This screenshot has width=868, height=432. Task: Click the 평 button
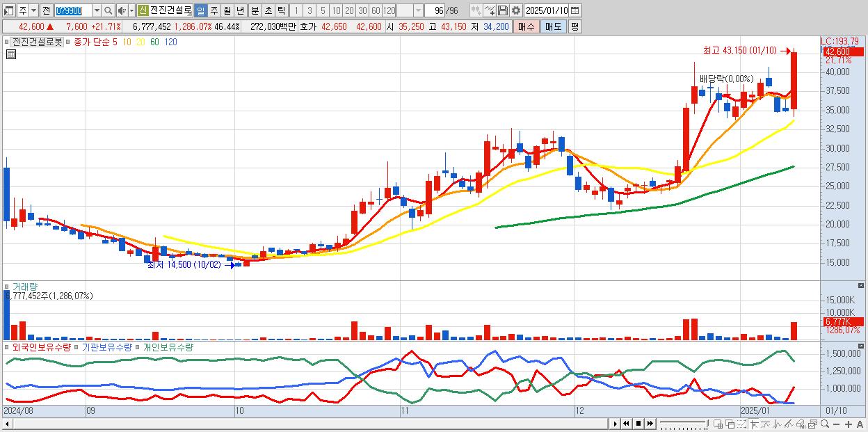[574, 26]
